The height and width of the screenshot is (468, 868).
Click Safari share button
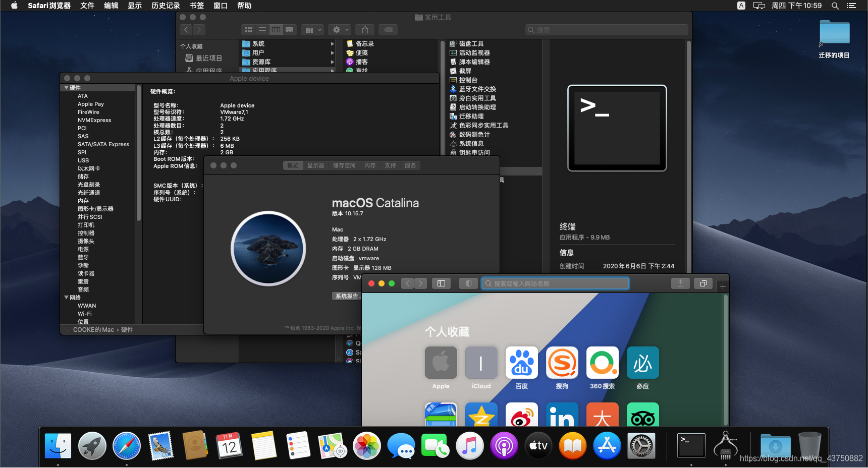(680, 283)
